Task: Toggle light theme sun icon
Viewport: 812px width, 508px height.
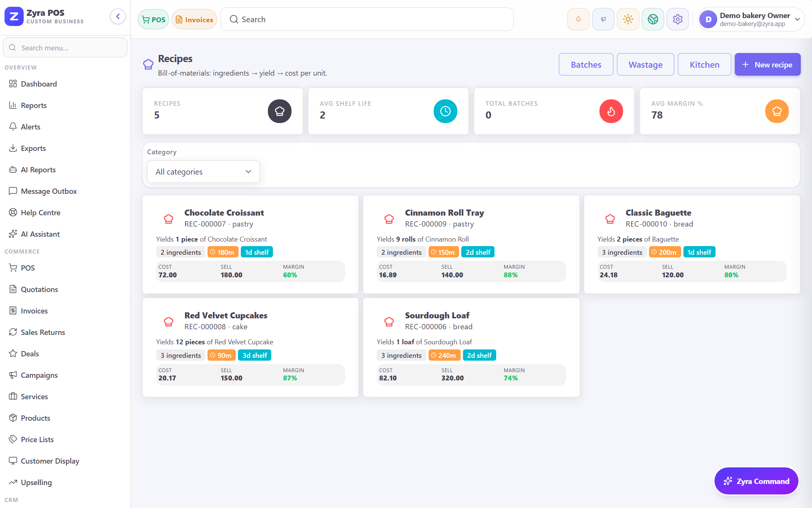Action: pyautogui.click(x=628, y=19)
